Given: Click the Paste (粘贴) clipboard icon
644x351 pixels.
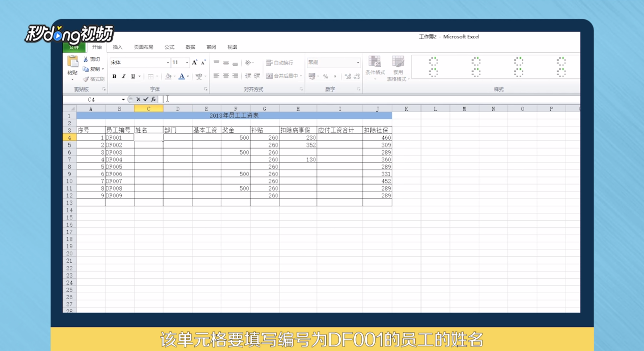Looking at the screenshot, I should coord(72,62).
